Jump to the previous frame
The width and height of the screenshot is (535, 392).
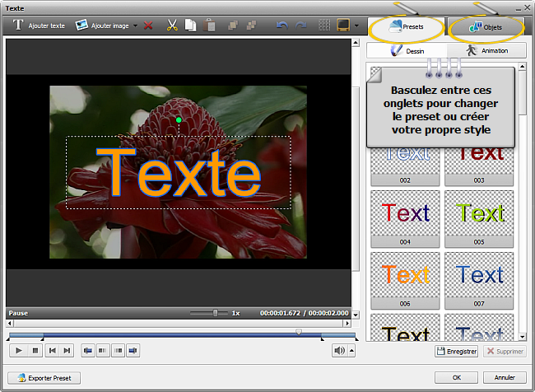52,351
